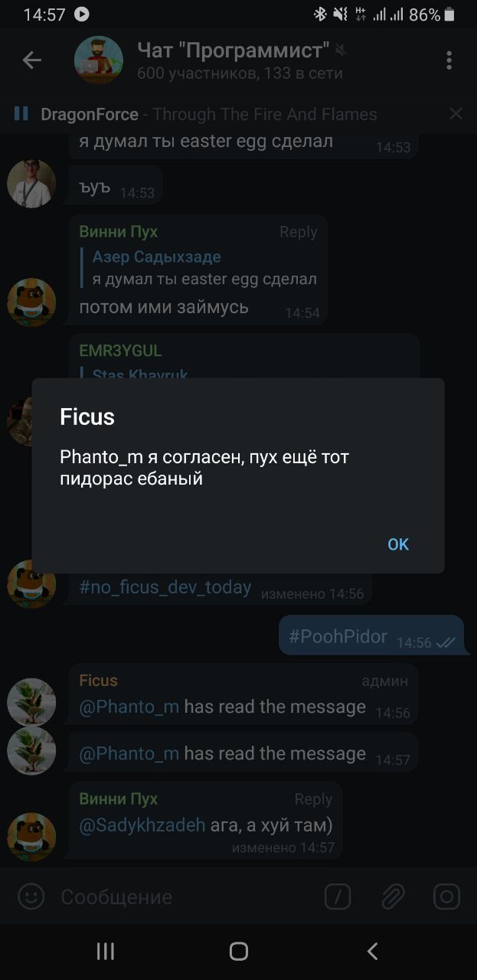The image size is (477, 980).
Task: Dismiss the DragonForce audio player bar
Action: (x=456, y=113)
